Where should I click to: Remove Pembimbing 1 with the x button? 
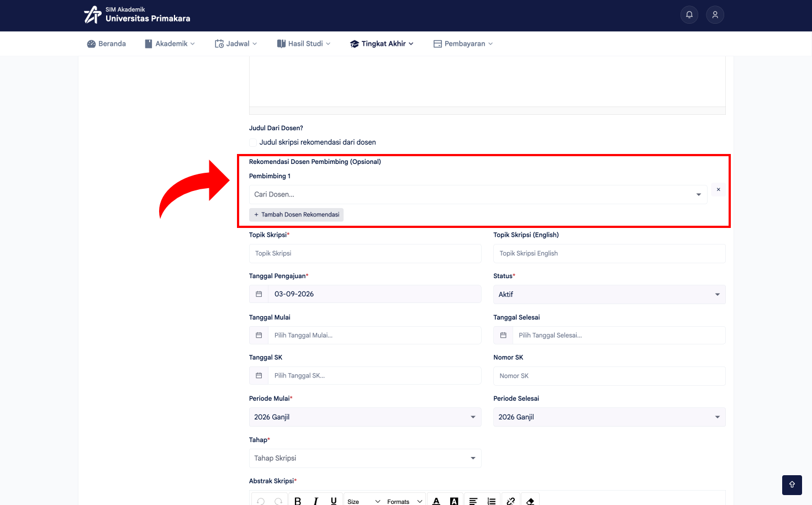tap(718, 190)
